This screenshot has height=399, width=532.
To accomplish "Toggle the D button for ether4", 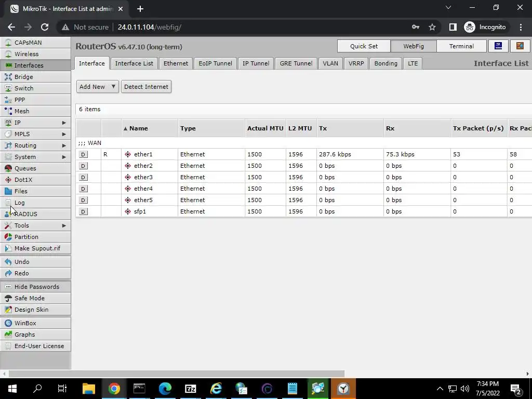I will coord(83,189).
